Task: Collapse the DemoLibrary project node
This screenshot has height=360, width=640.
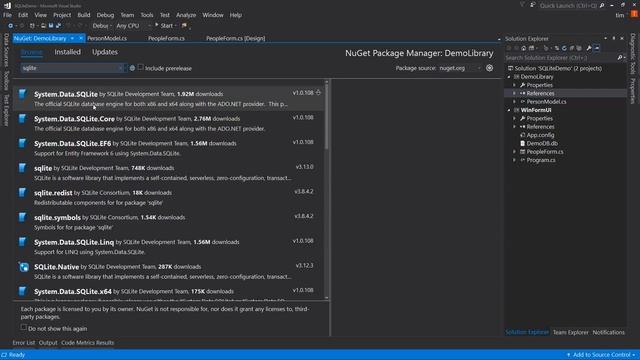Action: coord(509,77)
